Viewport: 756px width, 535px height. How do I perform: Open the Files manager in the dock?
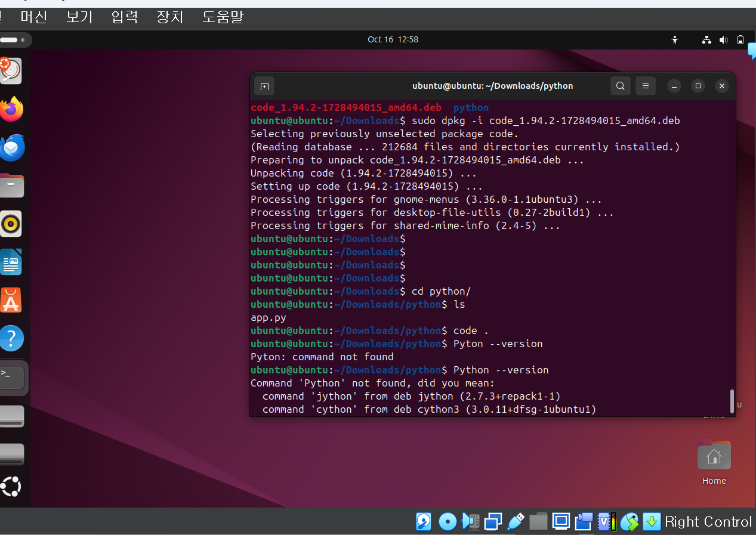11,185
